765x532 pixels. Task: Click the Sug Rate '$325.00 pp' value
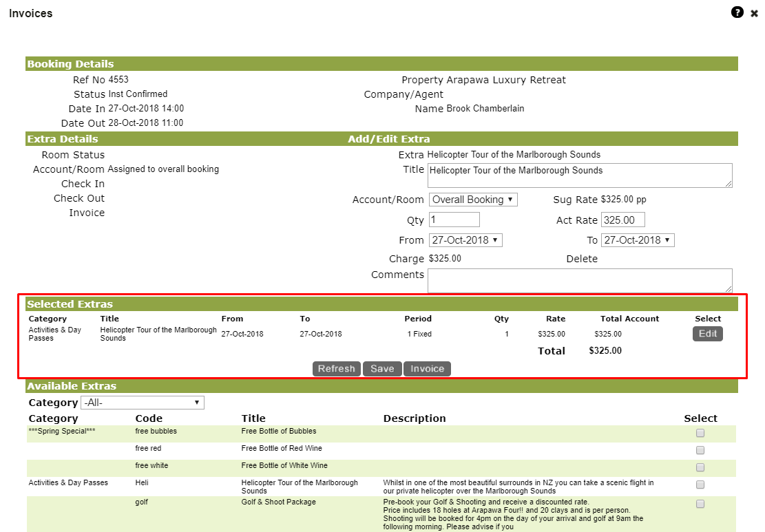tap(624, 200)
